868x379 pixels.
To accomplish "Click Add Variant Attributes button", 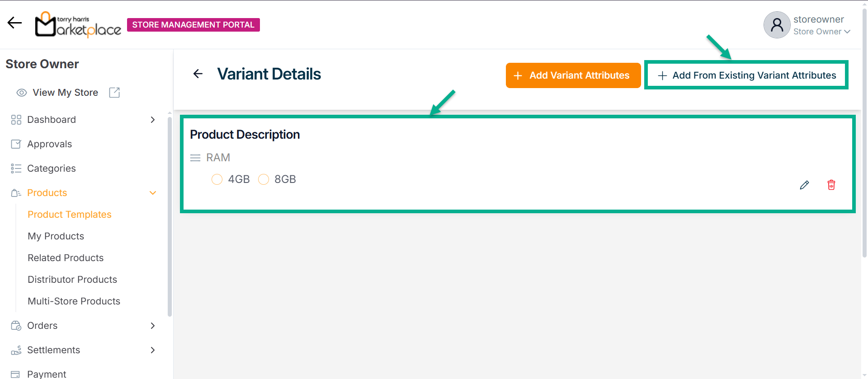I will (x=573, y=75).
